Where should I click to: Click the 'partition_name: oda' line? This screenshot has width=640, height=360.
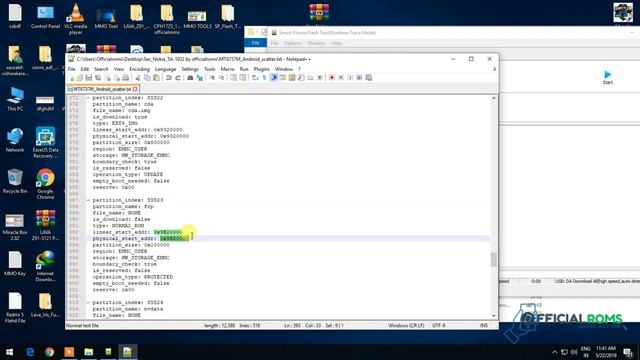pos(123,104)
